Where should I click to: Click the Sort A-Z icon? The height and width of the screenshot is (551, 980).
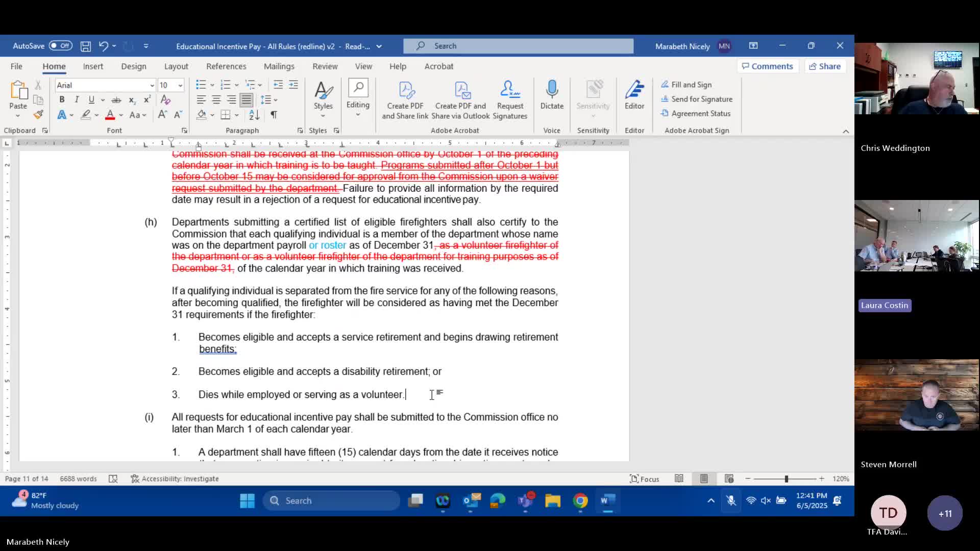click(254, 115)
